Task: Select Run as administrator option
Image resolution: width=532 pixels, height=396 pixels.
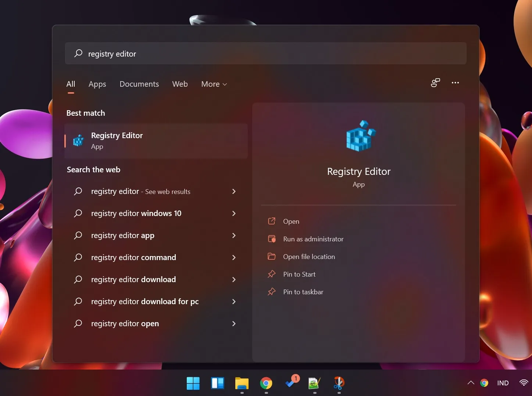Action: tap(313, 239)
